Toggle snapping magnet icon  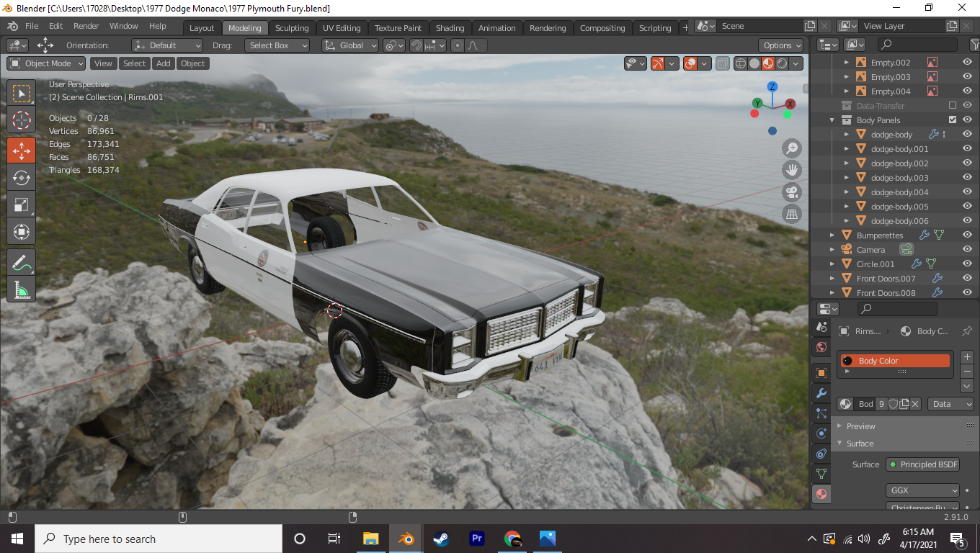point(416,45)
